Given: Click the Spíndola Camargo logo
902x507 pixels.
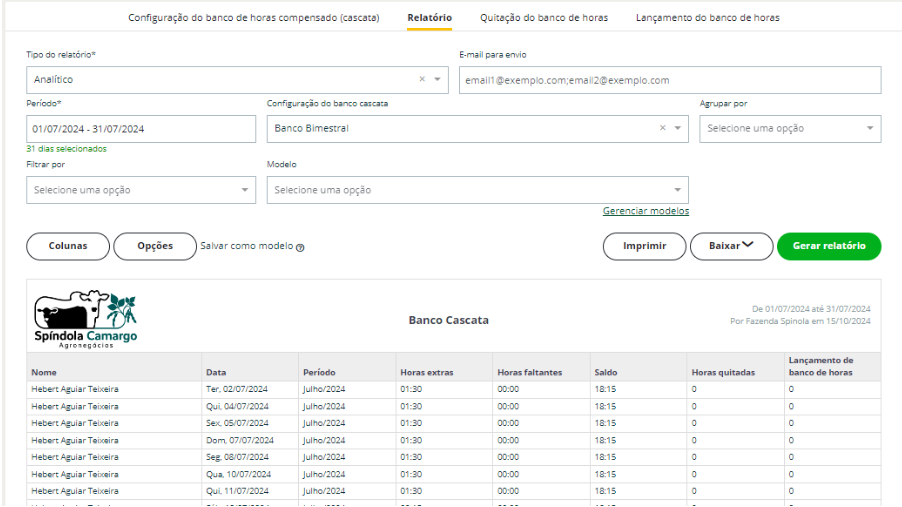Looking at the screenshot, I should point(86,319).
